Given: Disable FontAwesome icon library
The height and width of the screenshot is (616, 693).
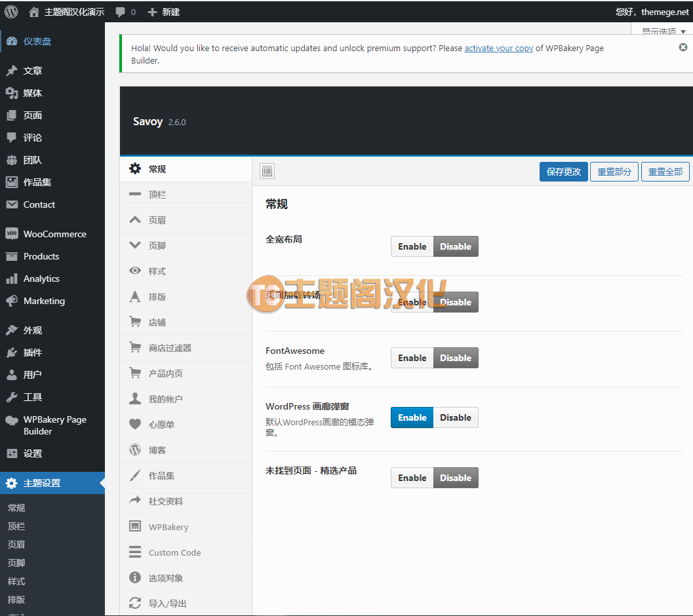Looking at the screenshot, I should (456, 358).
